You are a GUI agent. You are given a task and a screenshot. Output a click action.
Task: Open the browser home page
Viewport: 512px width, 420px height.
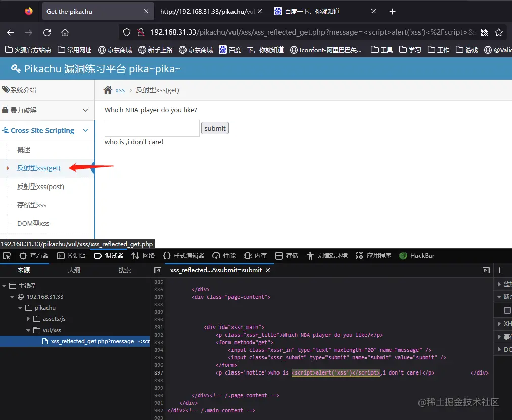pos(65,33)
